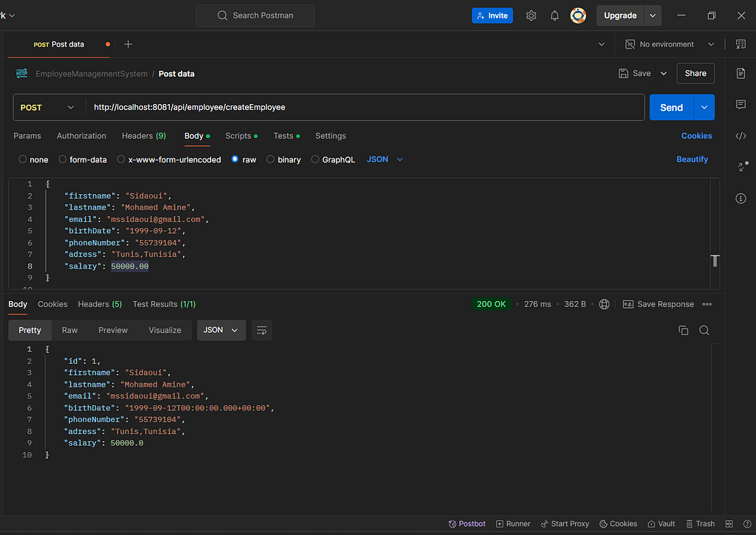Open the environment quick look icon
756x535 pixels.
(x=740, y=44)
